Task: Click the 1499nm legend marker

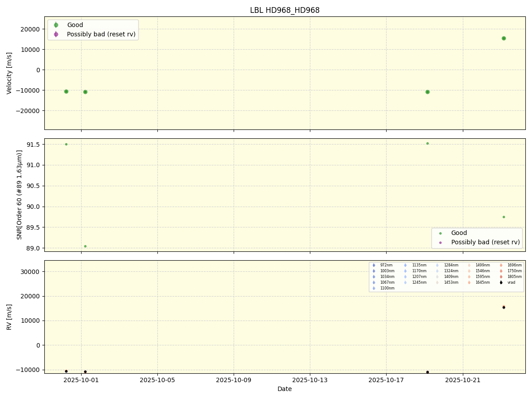Action: click(469, 265)
